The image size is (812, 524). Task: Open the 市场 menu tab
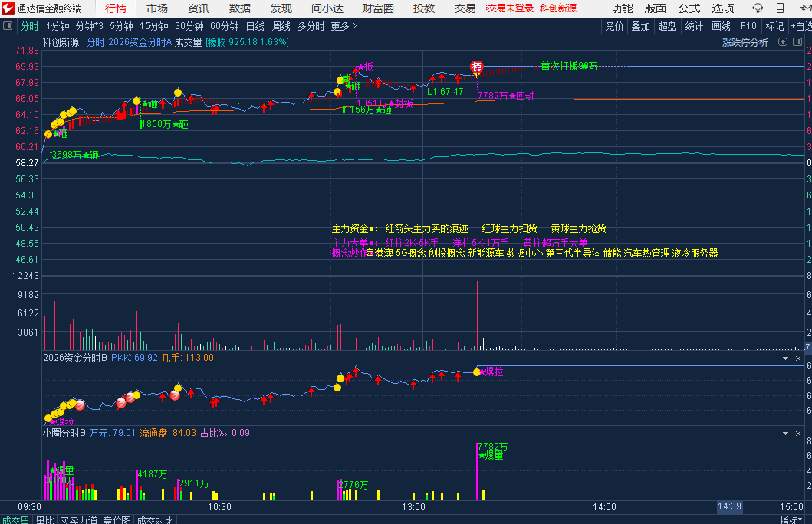click(157, 8)
